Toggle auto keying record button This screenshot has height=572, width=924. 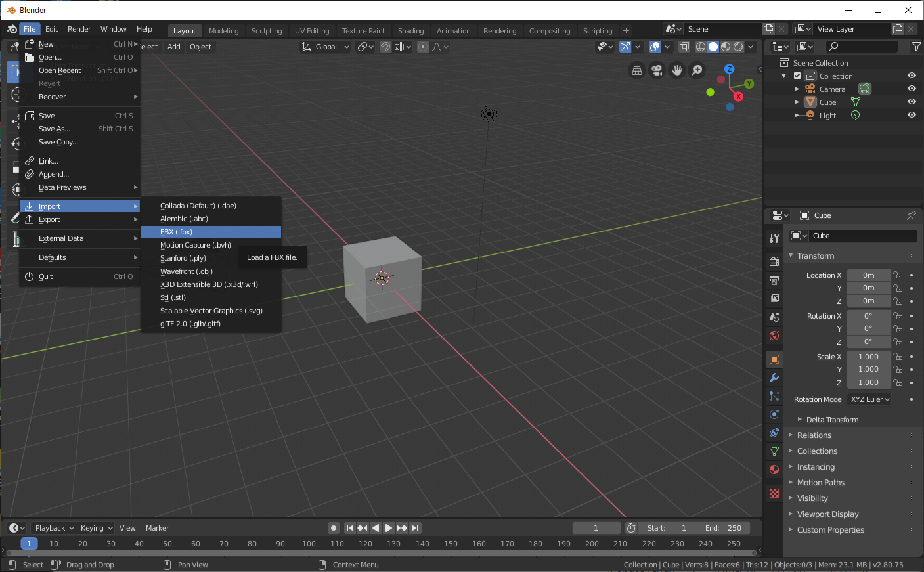(334, 528)
